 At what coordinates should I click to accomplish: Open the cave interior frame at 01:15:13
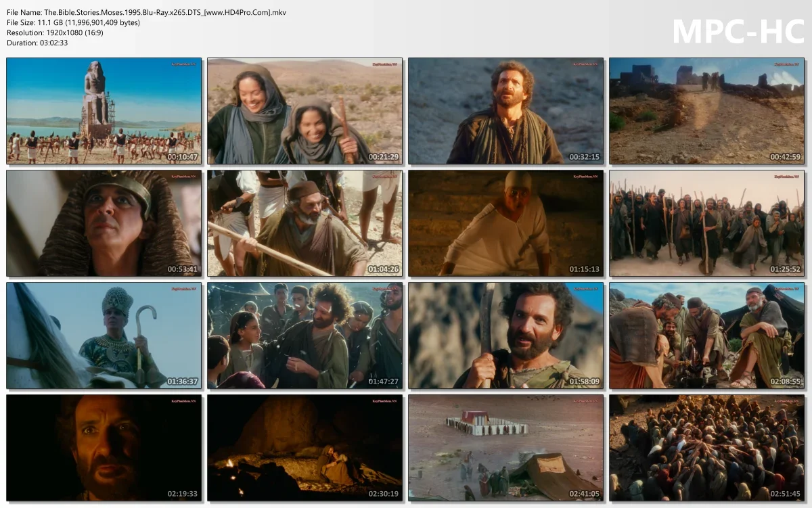pos(505,223)
